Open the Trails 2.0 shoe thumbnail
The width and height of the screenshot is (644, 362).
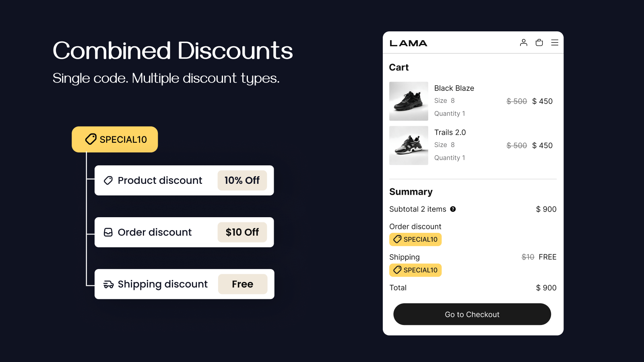[409, 146]
